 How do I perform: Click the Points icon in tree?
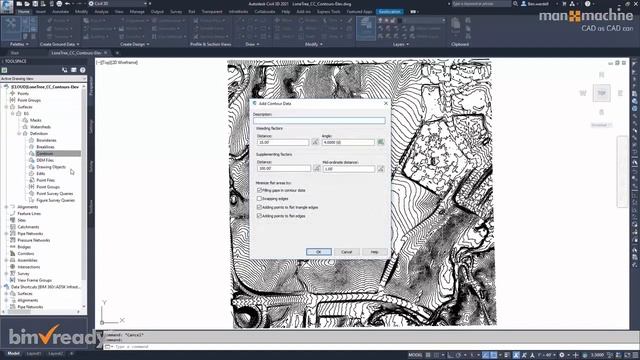click(x=13, y=93)
